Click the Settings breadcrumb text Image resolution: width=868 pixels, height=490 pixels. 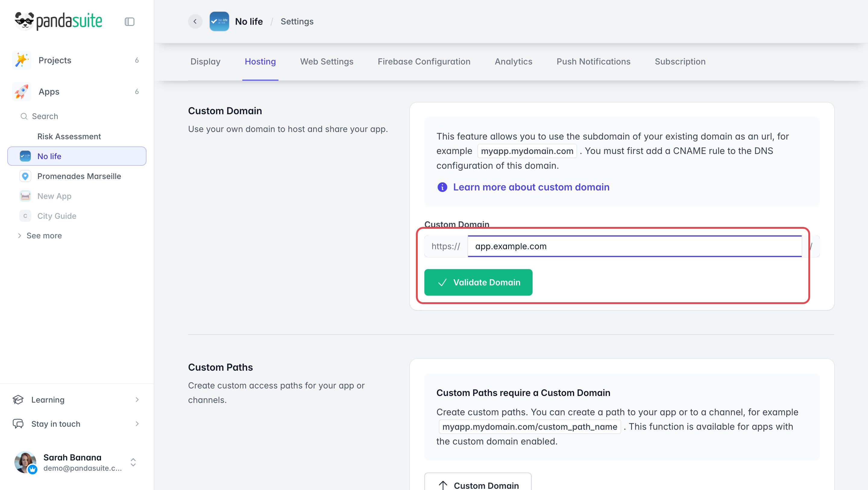[297, 22]
